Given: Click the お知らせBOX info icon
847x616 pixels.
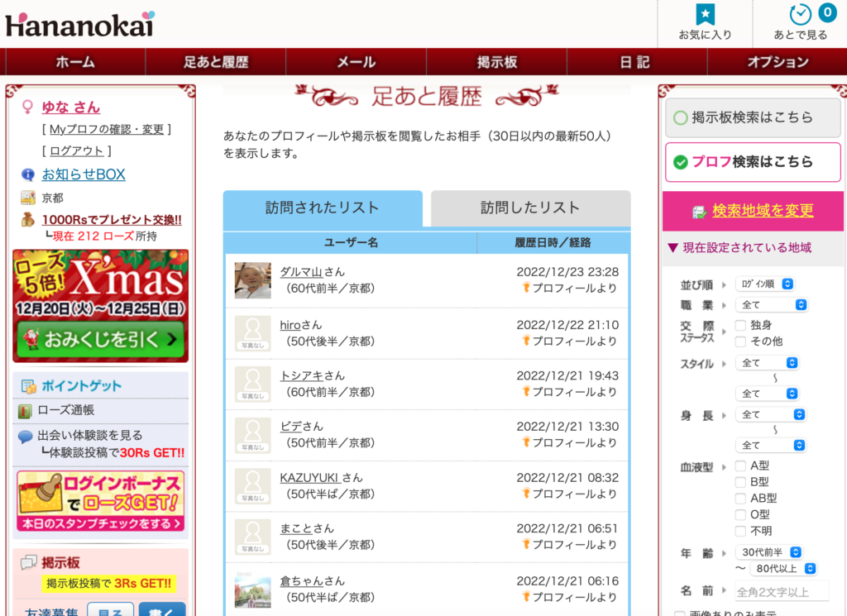Looking at the screenshot, I should pyautogui.click(x=28, y=174).
